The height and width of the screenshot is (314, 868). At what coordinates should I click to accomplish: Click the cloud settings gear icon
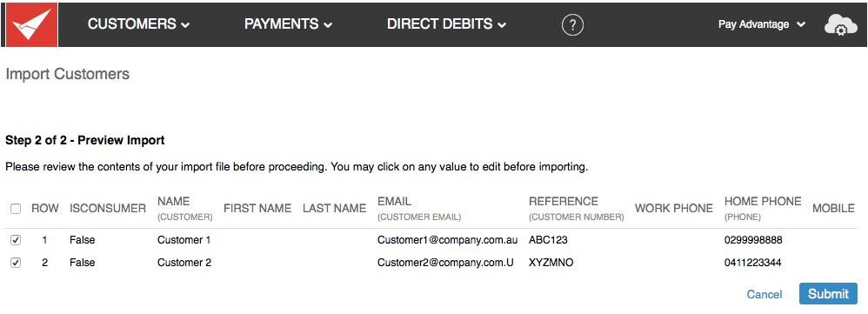pyautogui.click(x=840, y=25)
